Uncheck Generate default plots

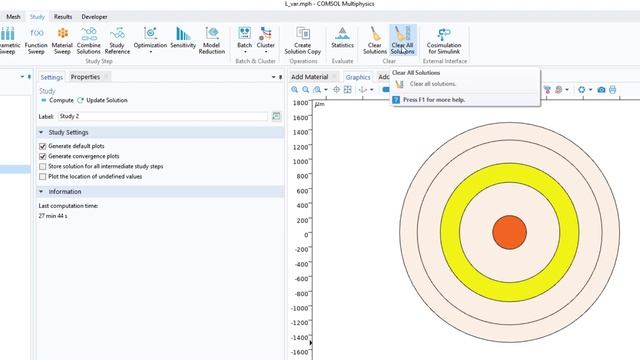pyautogui.click(x=42, y=146)
